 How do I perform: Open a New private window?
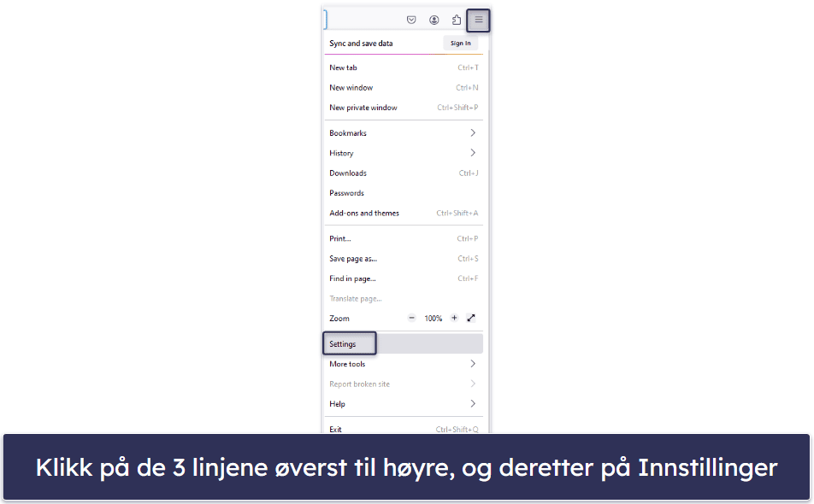point(404,108)
